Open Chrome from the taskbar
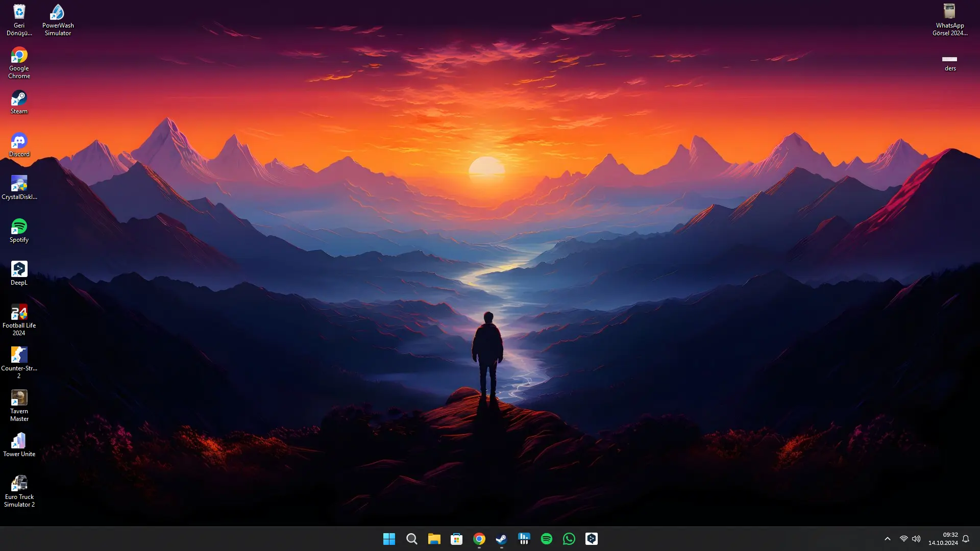Image resolution: width=980 pixels, height=551 pixels. coord(479,539)
